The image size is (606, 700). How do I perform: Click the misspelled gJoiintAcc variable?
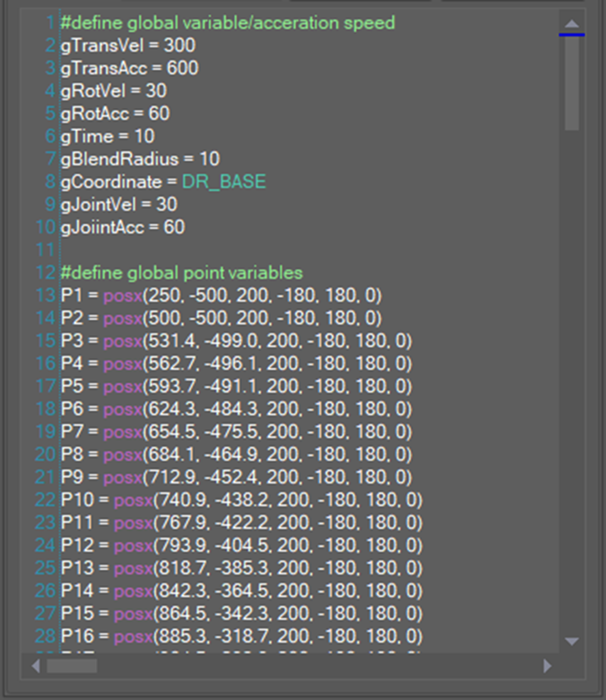(x=102, y=227)
